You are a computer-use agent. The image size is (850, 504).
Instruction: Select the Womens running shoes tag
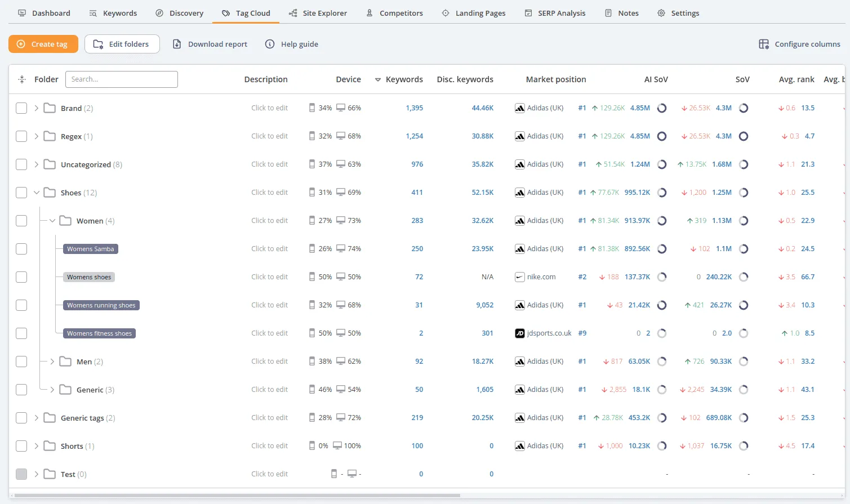(x=101, y=305)
